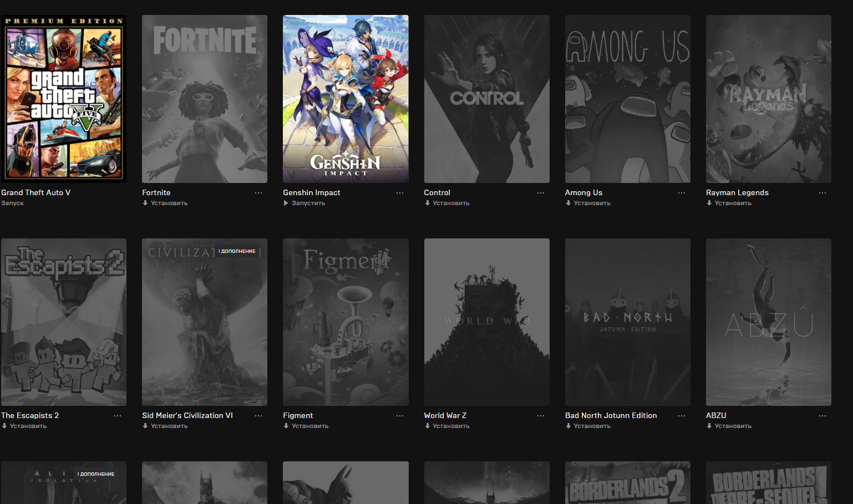Open the three-dot menu for Rayman Legends
Screen dimensions: 853x504
(822, 193)
